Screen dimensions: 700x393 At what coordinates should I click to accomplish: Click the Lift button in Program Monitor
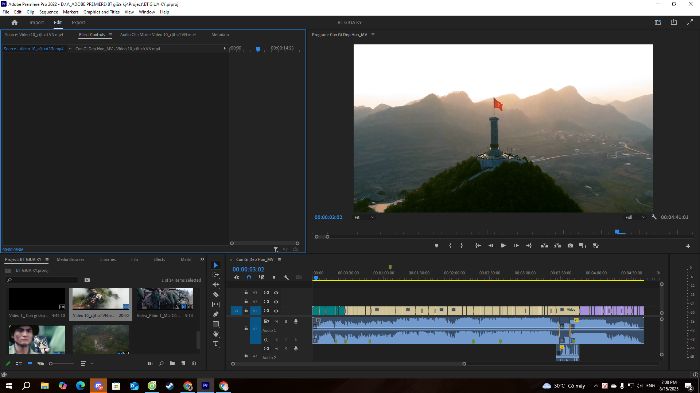pos(544,246)
